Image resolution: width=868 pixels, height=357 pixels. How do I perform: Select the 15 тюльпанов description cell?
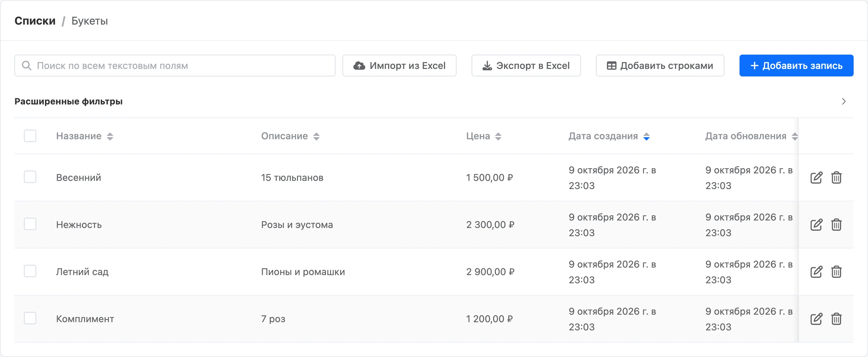[x=292, y=177]
